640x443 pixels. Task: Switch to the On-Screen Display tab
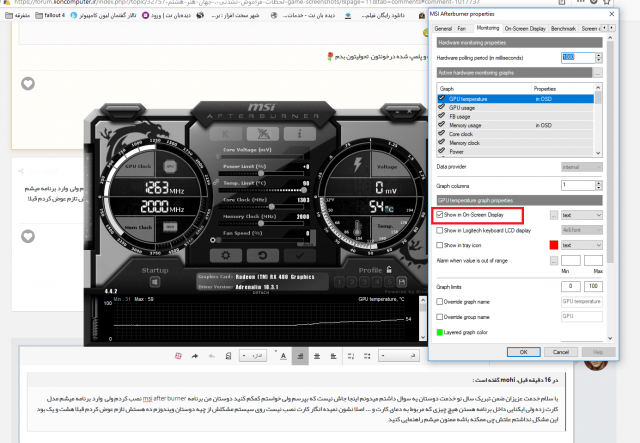[523, 30]
